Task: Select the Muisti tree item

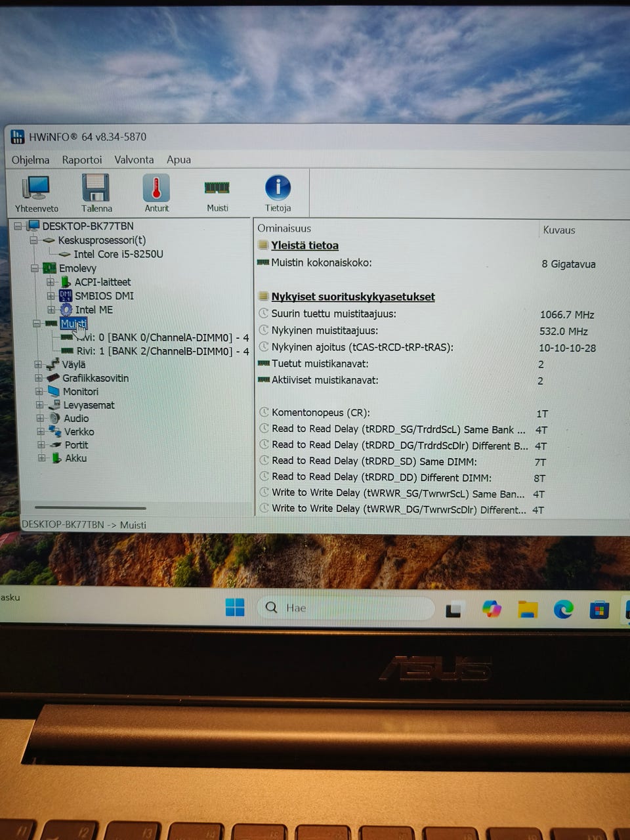Action: (x=73, y=324)
